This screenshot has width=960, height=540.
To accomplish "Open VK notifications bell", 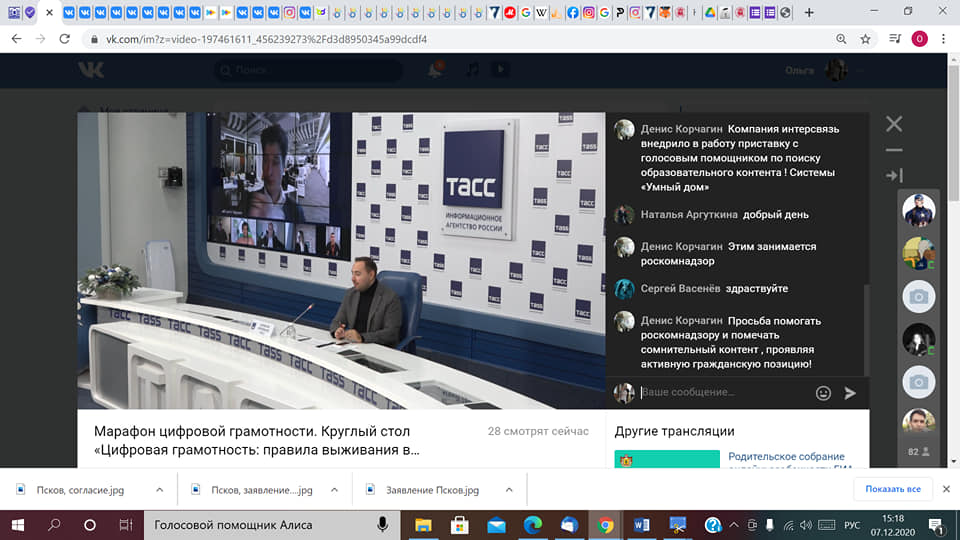I will tap(435, 70).
